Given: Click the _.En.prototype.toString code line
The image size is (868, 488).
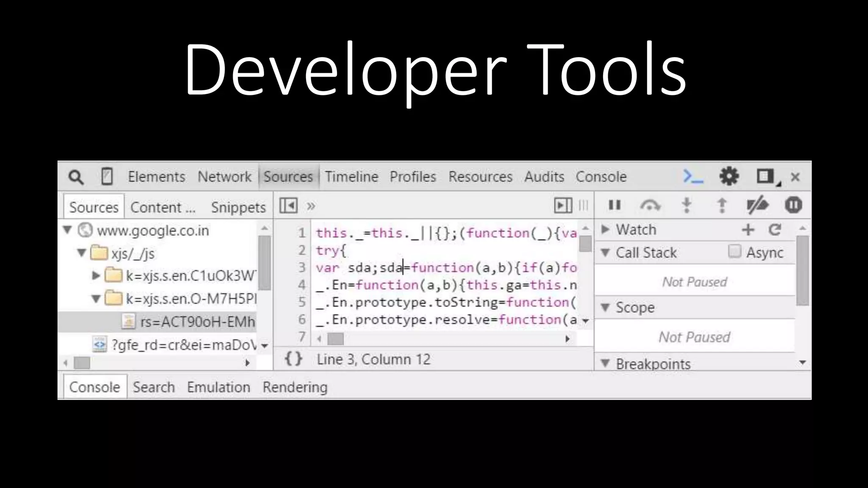Looking at the screenshot, I should tap(446, 302).
